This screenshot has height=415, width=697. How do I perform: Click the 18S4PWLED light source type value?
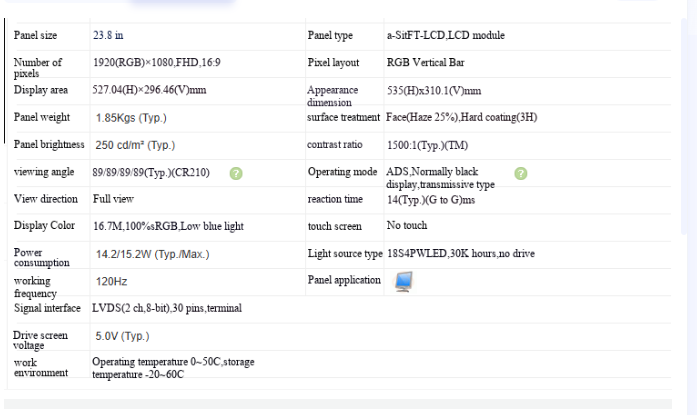pyautogui.click(x=461, y=254)
